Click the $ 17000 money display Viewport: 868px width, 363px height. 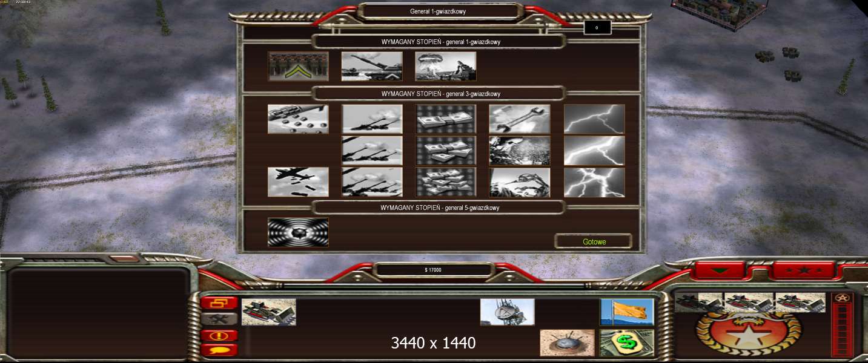433,270
